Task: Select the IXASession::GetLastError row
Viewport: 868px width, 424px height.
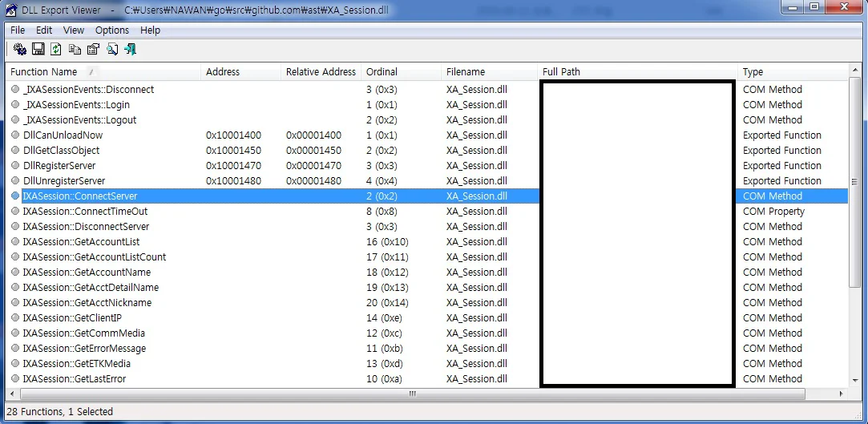Action: (x=427, y=378)
